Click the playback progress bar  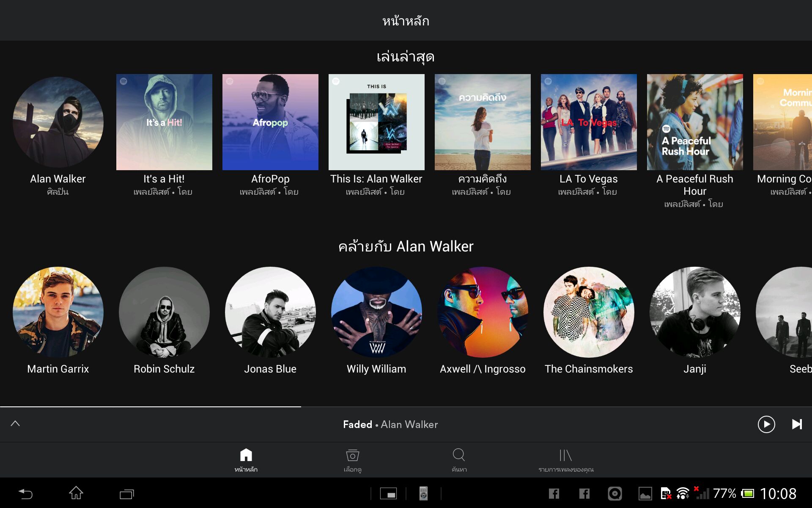click(x=406, y=407)
